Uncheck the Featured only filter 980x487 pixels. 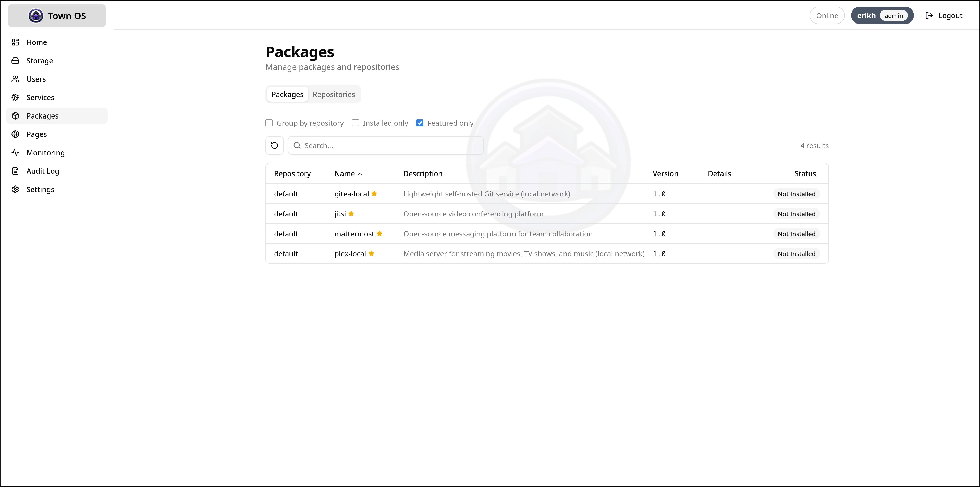420,123
